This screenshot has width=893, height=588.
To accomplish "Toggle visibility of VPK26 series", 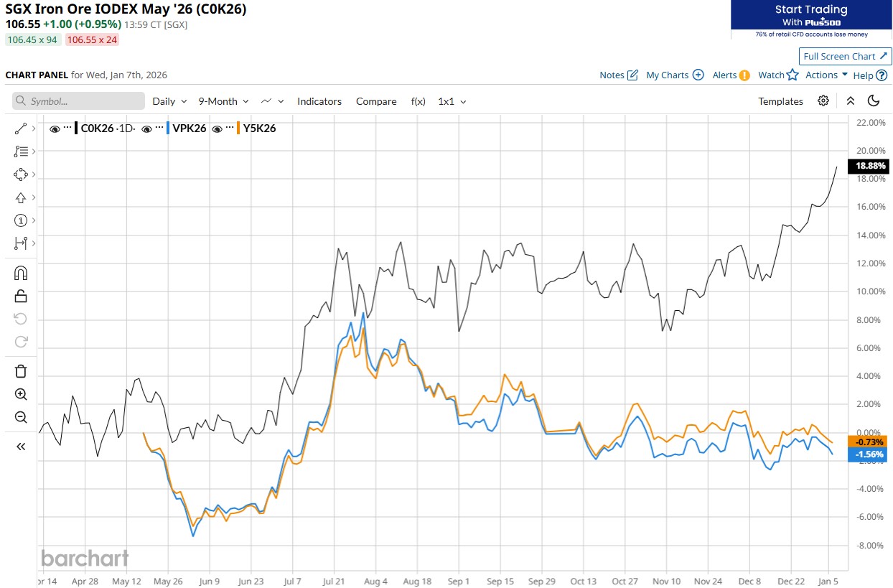I will tap(146, 129).
